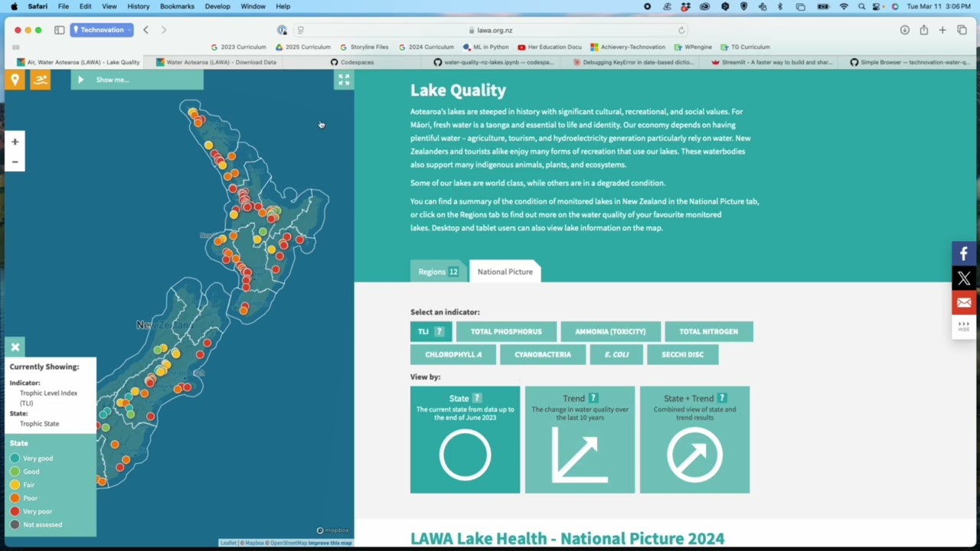Open the 2023 Curriculum bookmark
Viewport: 980px width, 551px height.
click(238, 47)
